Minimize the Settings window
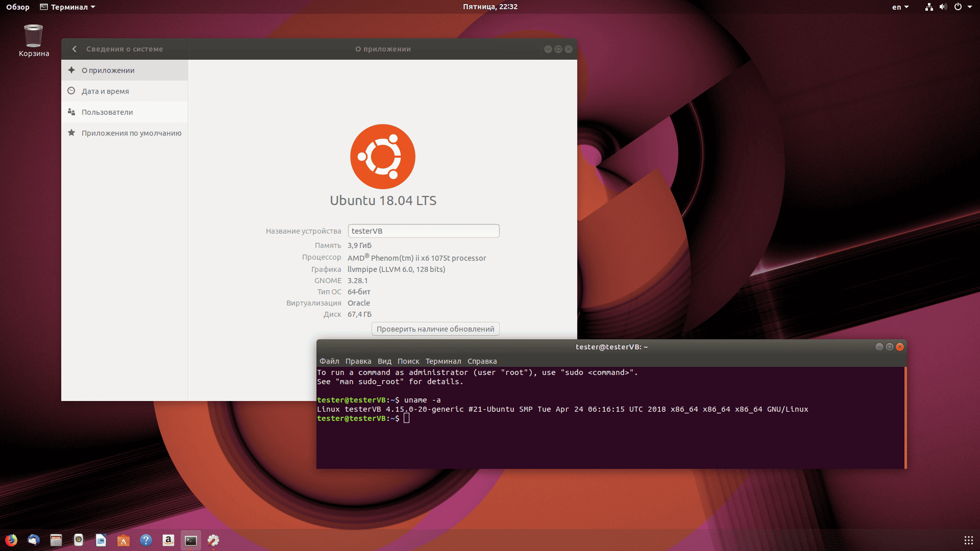 548,49
